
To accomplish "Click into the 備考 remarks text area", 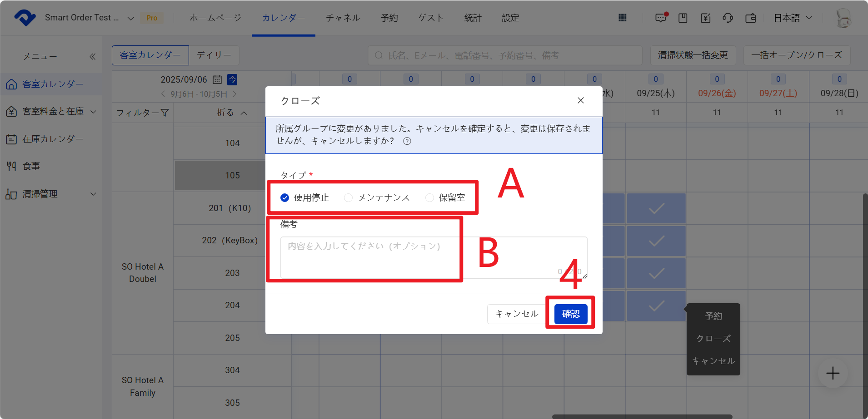I will point(434,257).
